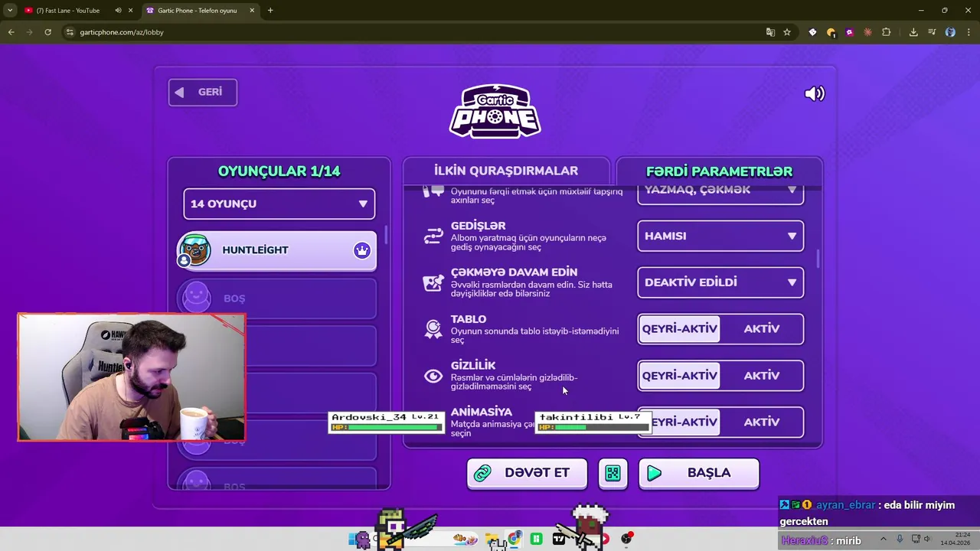980x551 pixels.
Task: Open the Chrome tab search dropdown arrow
Action: 10,11
